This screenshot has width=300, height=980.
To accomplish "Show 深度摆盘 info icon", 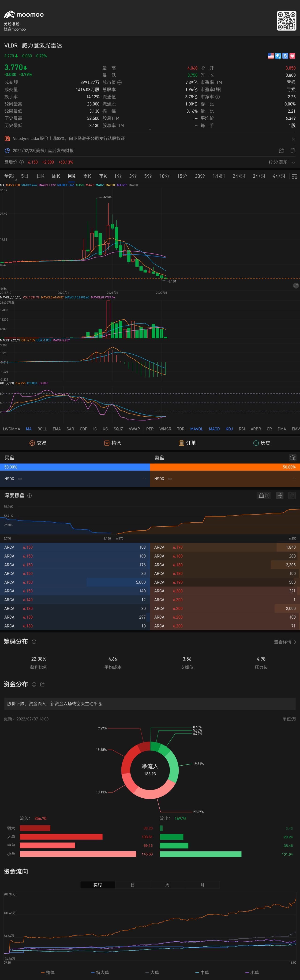I will click(x=30, y=495).
